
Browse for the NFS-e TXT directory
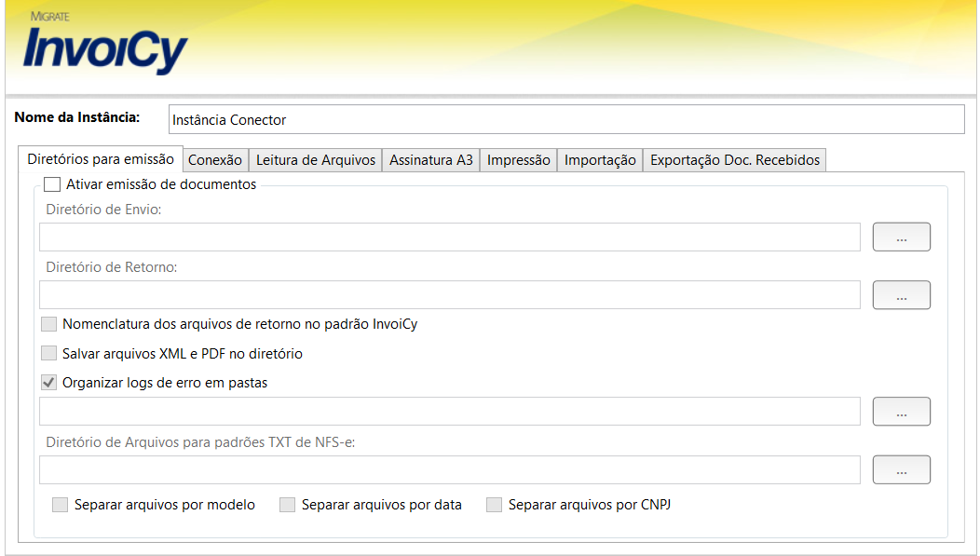pyautogui.click(x=901, y=470)
